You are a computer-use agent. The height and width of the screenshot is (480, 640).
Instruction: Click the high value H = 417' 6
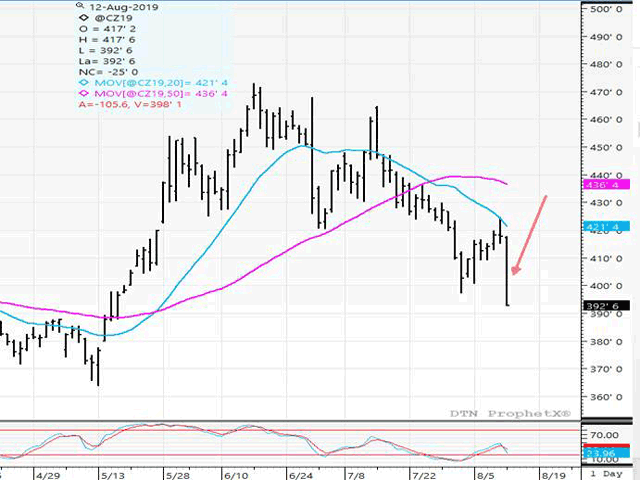(x=107, y=40)
